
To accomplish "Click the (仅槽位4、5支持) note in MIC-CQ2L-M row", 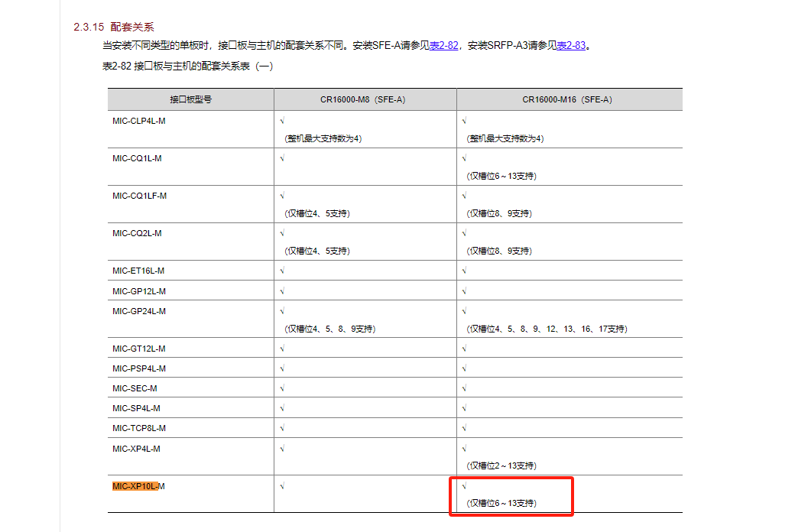I will (317, 251).
